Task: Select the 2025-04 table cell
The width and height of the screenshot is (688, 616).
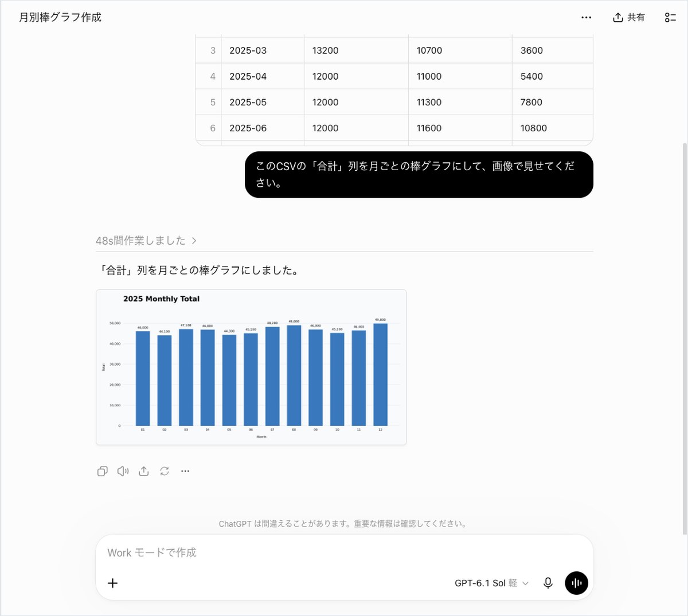Action: pyautogui.click(x=263, y=76)
